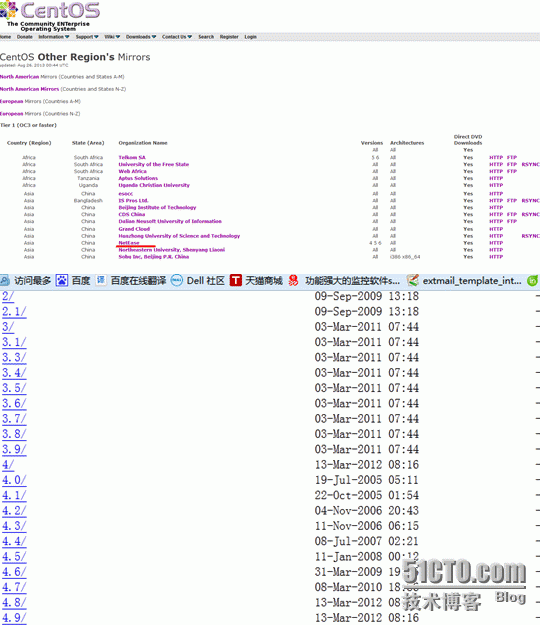Open the 4.4/ directory link
The width and height of the screenshot is (540, 625).
(x=14, y=541)
